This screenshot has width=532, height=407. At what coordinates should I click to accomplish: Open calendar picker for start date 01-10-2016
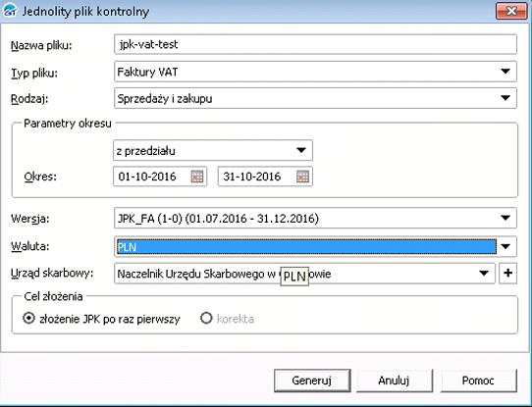[197, 177]
